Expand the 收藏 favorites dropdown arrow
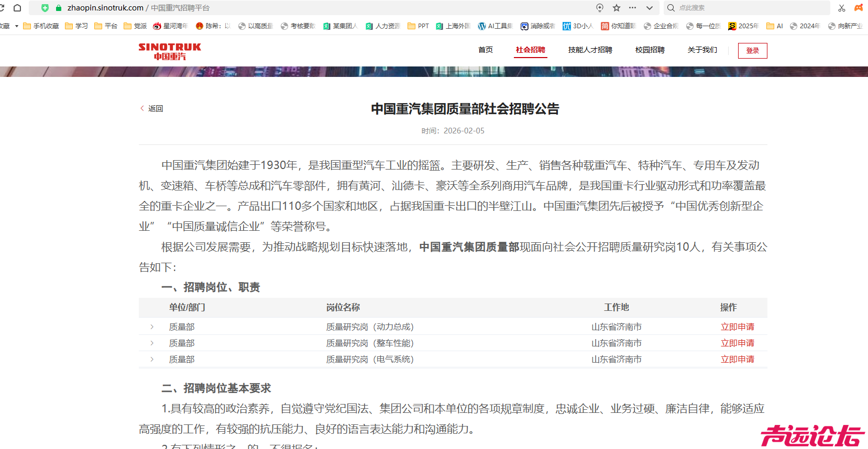The image size is (868, 449). [17, 26]
